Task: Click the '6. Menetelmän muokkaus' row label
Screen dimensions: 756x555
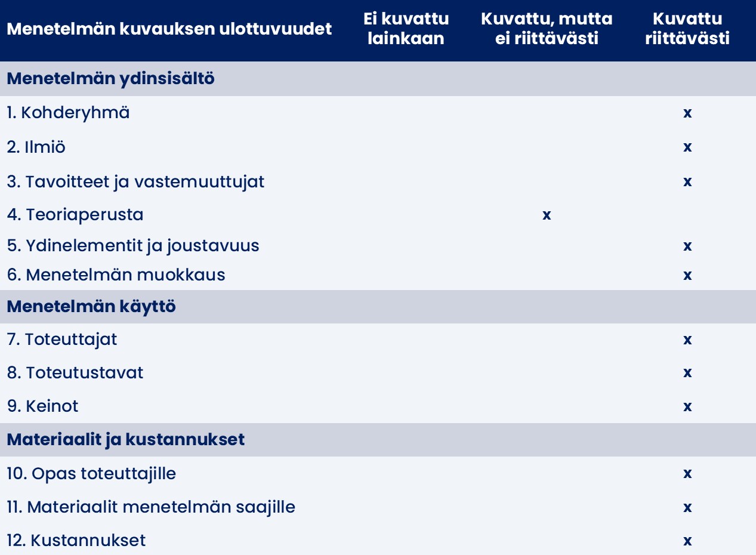Action: (x=116, y=275)
